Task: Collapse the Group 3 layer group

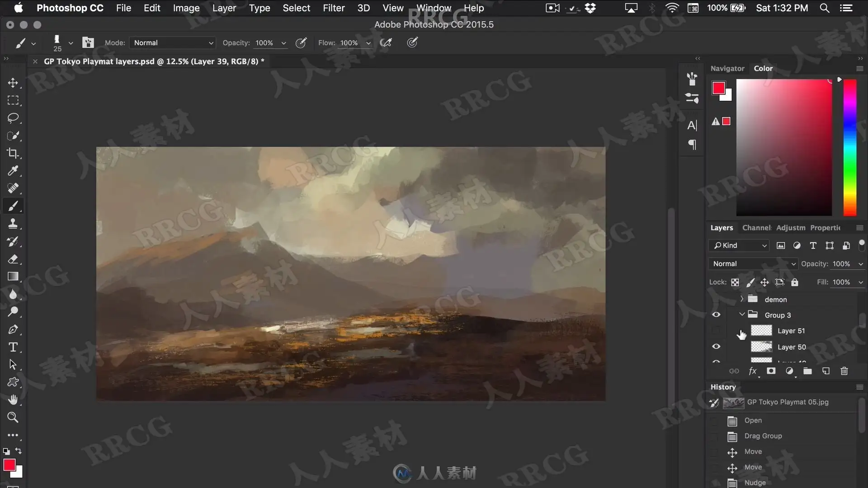Action: [742, 314]
